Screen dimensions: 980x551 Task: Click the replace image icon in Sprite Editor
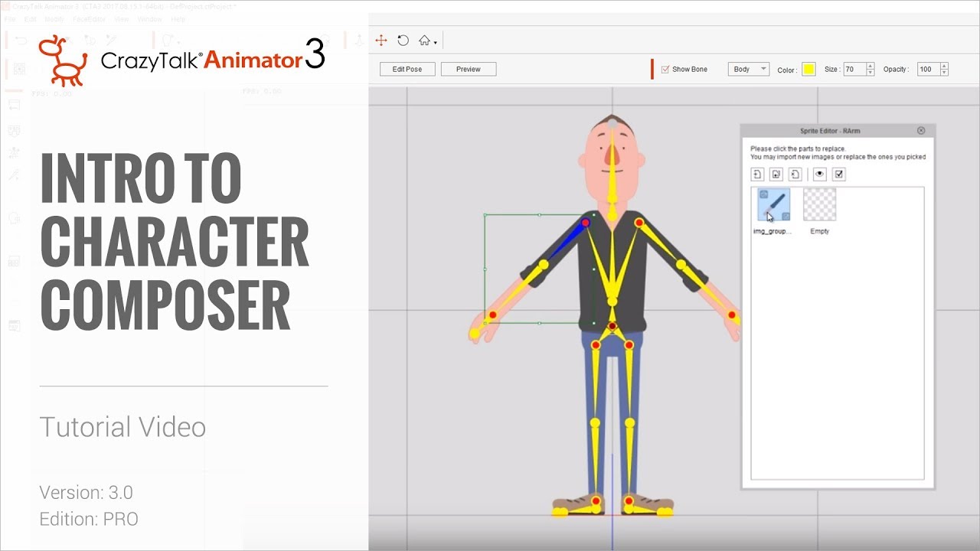tap(776, 174)
